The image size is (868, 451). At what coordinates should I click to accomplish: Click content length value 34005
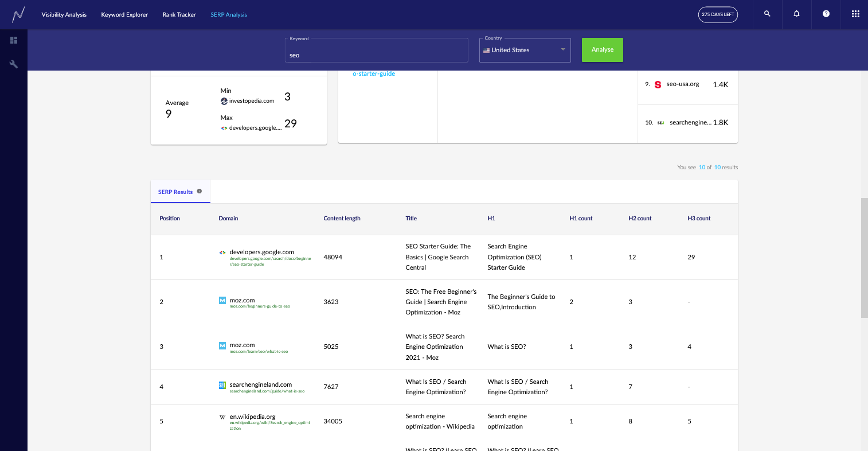[x=333, y=421]
